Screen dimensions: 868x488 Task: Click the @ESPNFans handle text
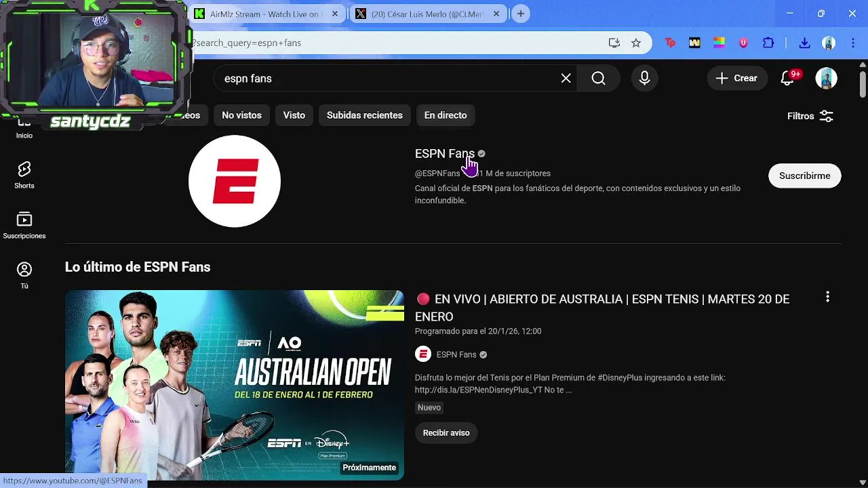point(437,174)
